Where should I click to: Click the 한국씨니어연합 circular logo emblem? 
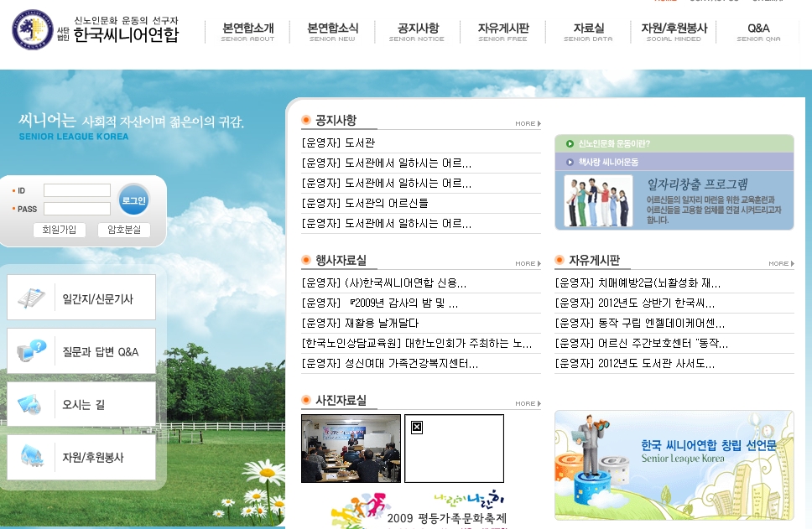coord(33,29)
